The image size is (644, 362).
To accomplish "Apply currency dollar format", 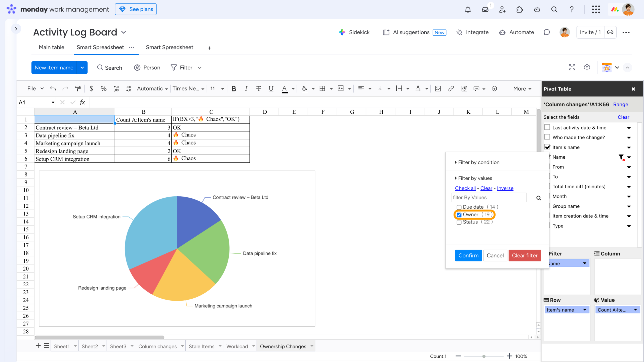I will coord(91,88).
